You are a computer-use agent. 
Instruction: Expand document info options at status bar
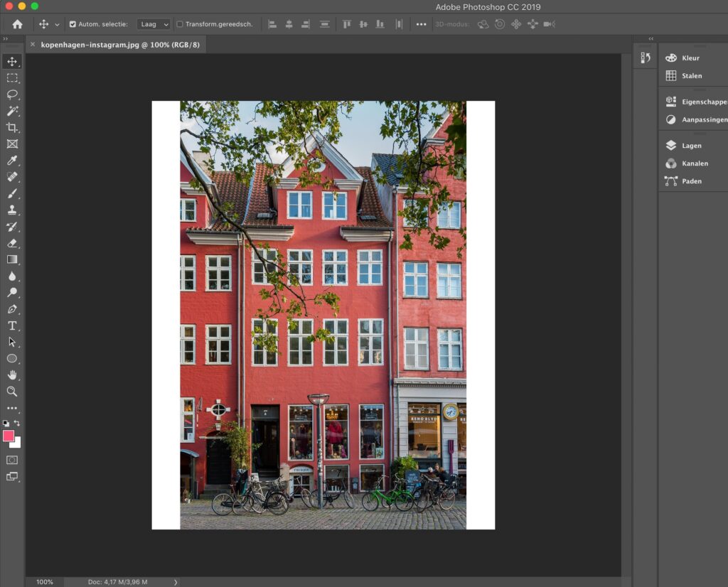pyautogui.click(x=174, y=581)
